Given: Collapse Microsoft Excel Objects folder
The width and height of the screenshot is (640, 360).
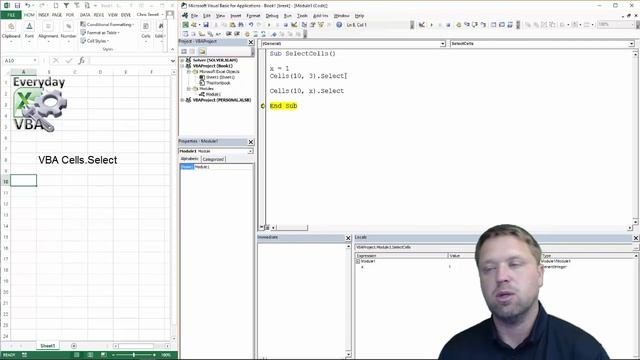Looking at the screenshot, I should point(189,71).
